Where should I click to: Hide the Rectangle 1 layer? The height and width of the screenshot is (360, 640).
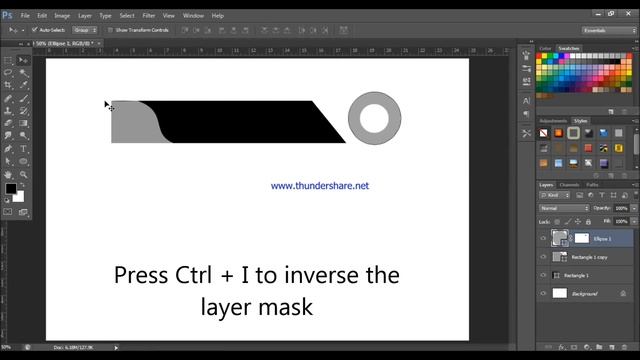543,276
